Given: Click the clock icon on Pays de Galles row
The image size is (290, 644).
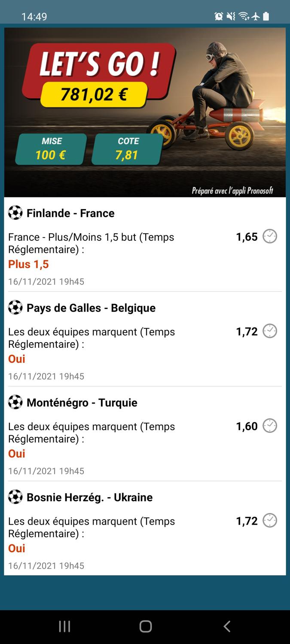Looking at the screenshot, I should click(x=270, y=331).
